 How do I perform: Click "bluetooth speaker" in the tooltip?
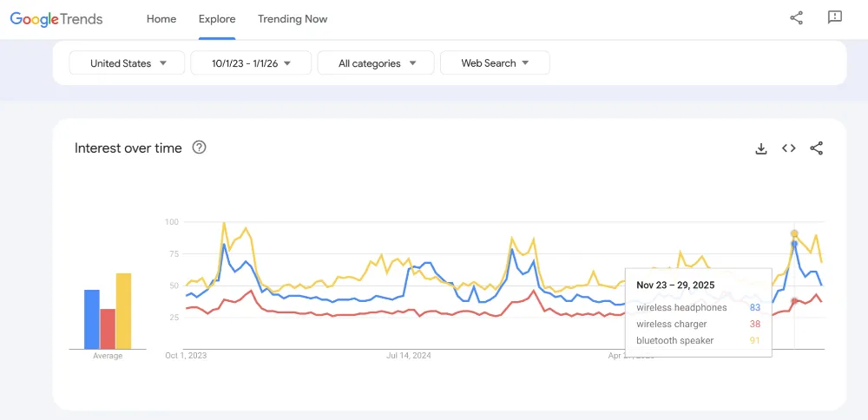[674, 340]
